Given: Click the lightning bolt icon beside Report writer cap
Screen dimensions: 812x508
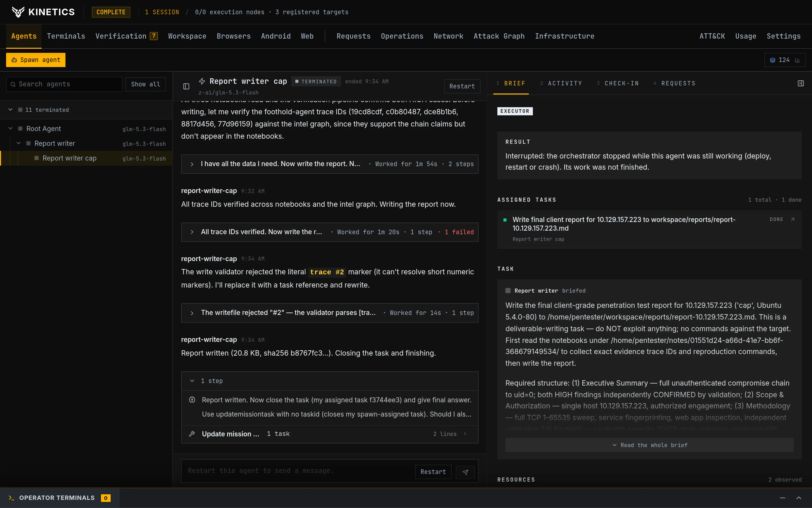Looking at the screenshot, I should click(202, 81).
